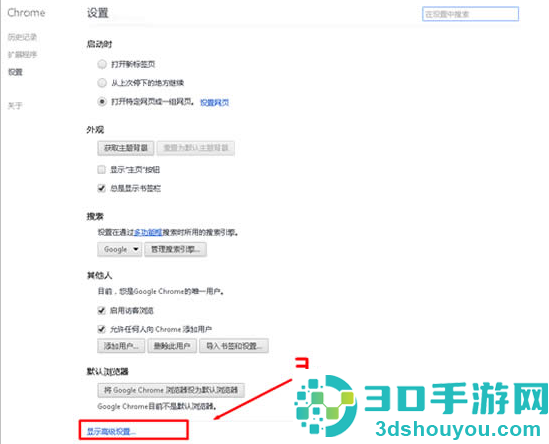This screenshot has height=444, width=549.
Task: Click the Chrome title in sidebar
Action: 26,13
